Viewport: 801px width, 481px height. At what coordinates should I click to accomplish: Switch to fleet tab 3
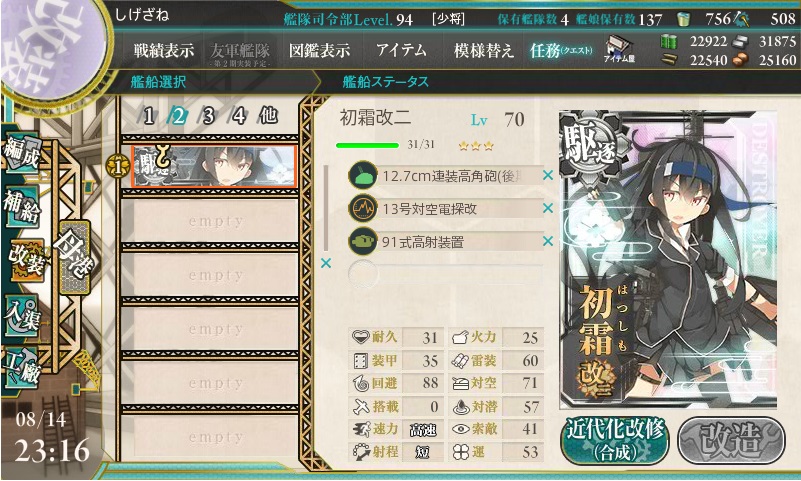point(208,116)
